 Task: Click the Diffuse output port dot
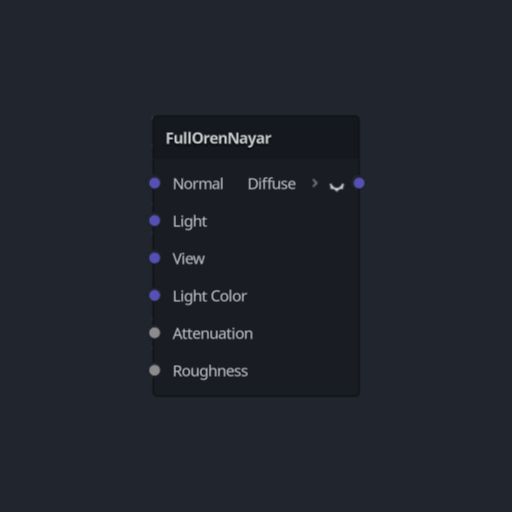(x=359, y=183)
